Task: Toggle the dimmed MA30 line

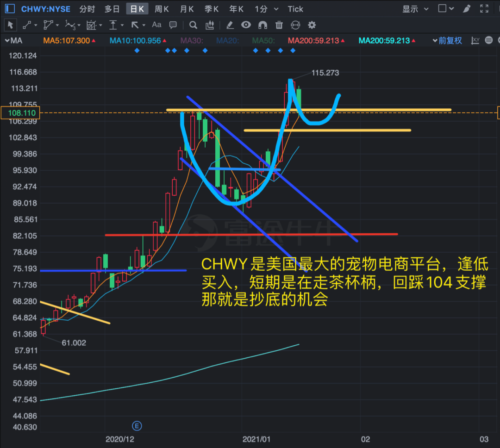Action: [192, 40]
